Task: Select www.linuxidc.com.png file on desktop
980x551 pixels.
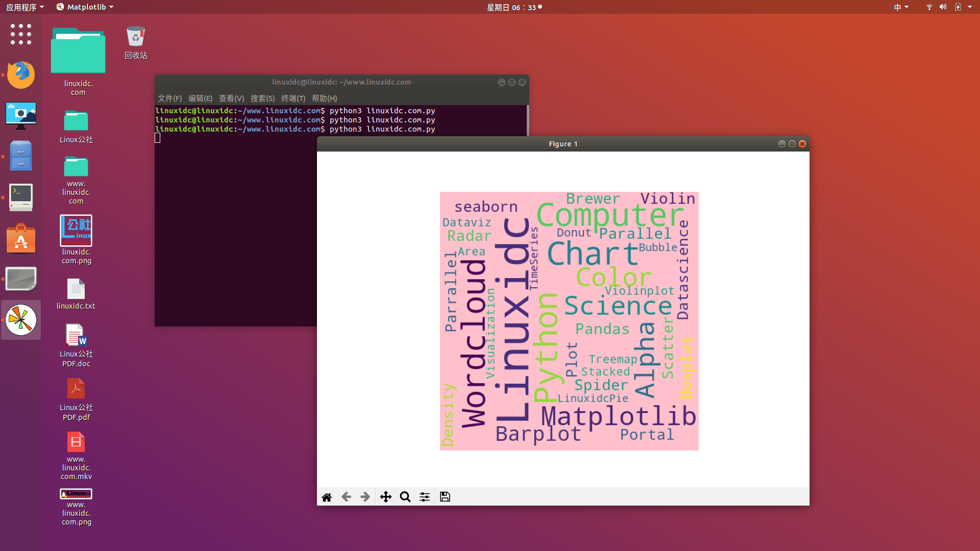Action: click(x=76, y=507)
